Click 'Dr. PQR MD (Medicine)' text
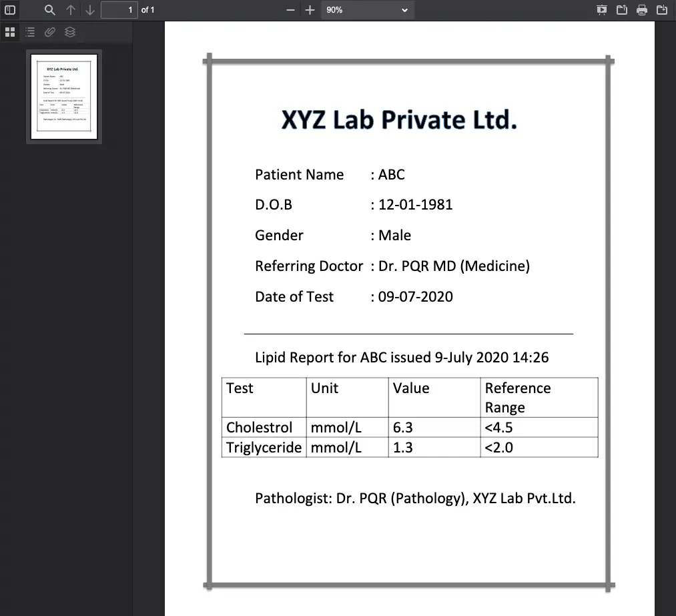The width and height of the screenshot is (676, 616). pyautogui.click(x=454, y=266)
